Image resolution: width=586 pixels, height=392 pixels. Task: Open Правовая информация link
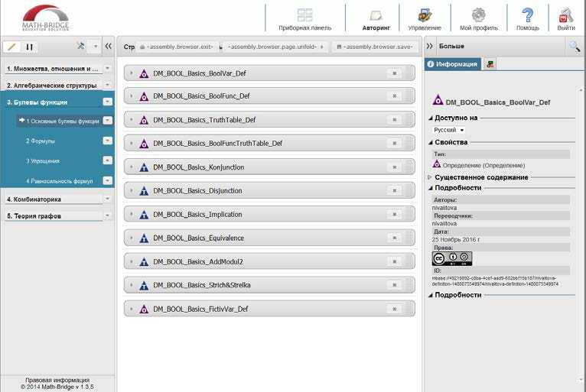[x=57, y=380]
